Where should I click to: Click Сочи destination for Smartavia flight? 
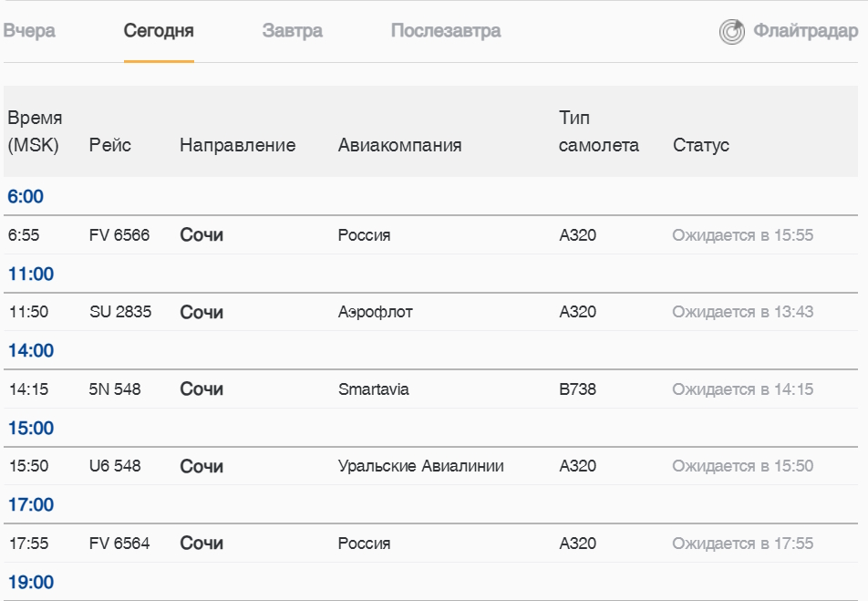[x=201, y=389]
